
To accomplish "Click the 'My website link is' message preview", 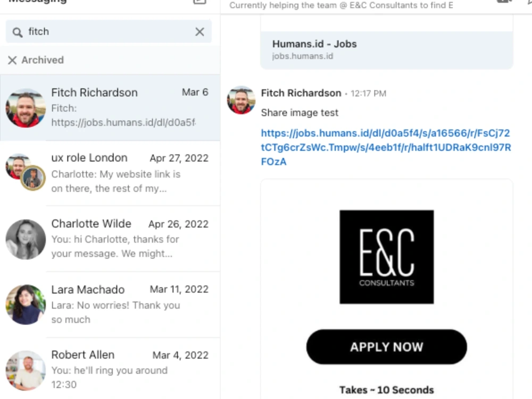I will pyautogui.click(x=115, y=181).
